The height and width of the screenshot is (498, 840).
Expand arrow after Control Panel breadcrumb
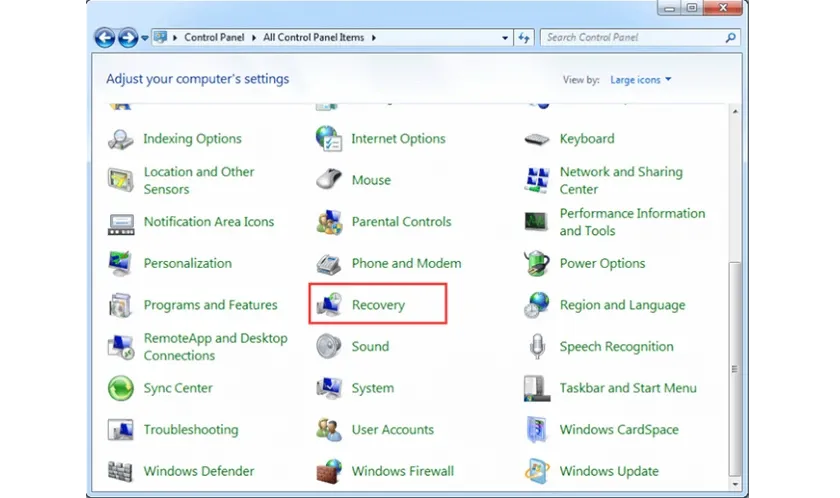[254, 37]
